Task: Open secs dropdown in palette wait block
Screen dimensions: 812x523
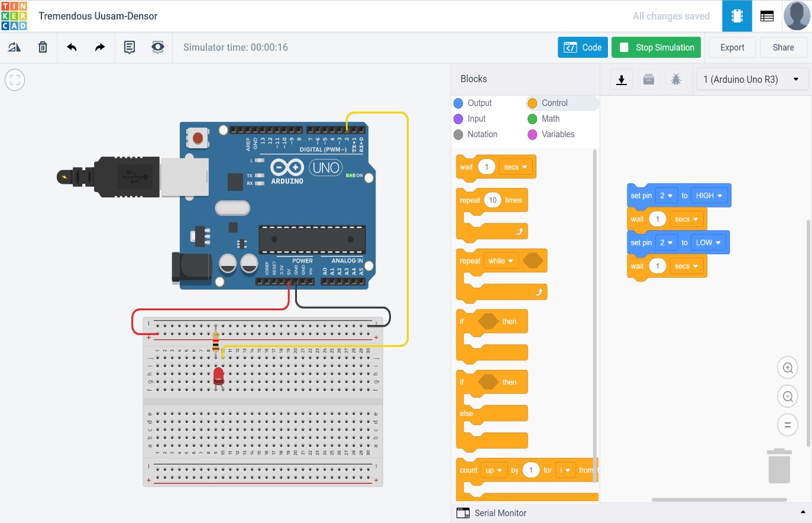Action: pos(515,167)
